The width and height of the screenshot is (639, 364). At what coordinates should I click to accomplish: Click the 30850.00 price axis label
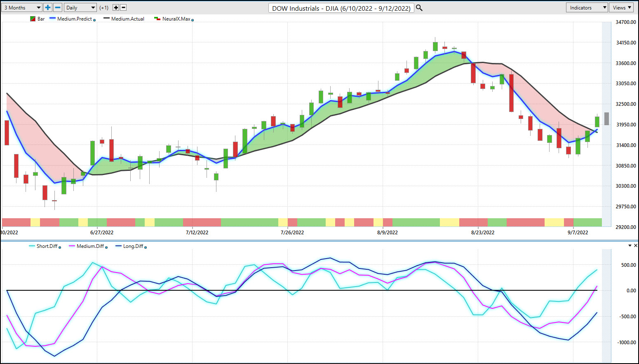(x=626, y=166)
